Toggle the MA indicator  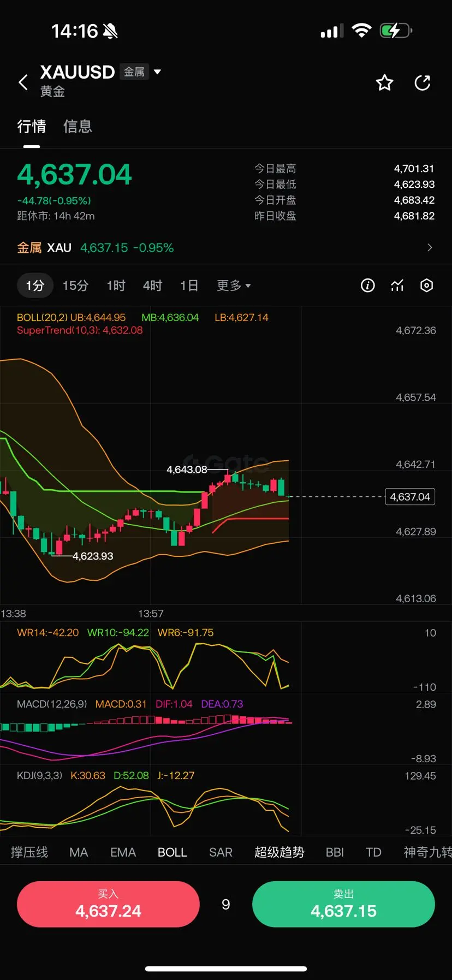(79, 852)
